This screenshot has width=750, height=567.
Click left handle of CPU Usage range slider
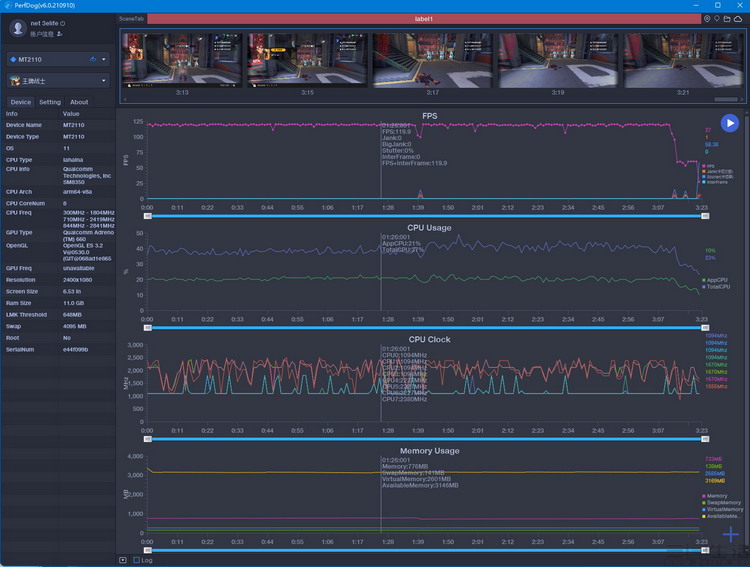coord(148,328)
